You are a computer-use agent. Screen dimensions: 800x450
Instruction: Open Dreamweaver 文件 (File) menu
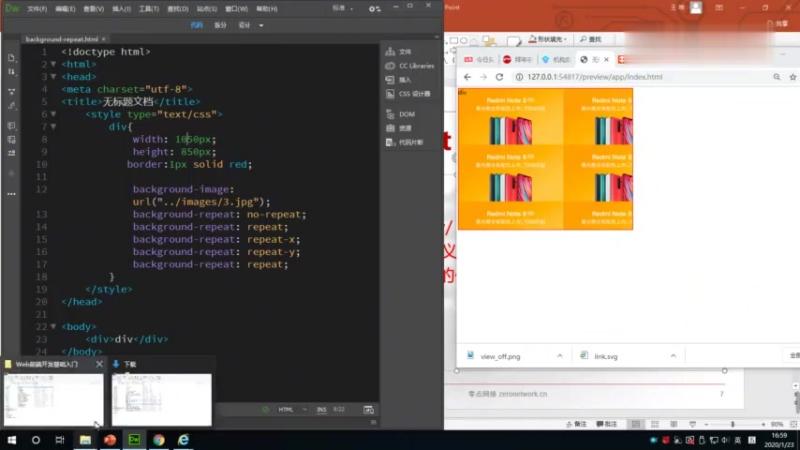pyautogui.click(x=37, y=9)
